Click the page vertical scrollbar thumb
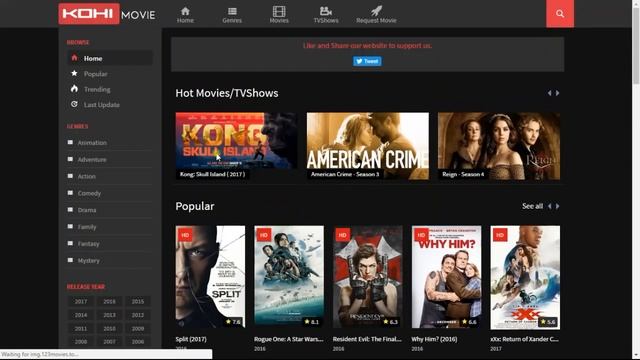This screenshot has width=640, height=360. tap(636, 45)
